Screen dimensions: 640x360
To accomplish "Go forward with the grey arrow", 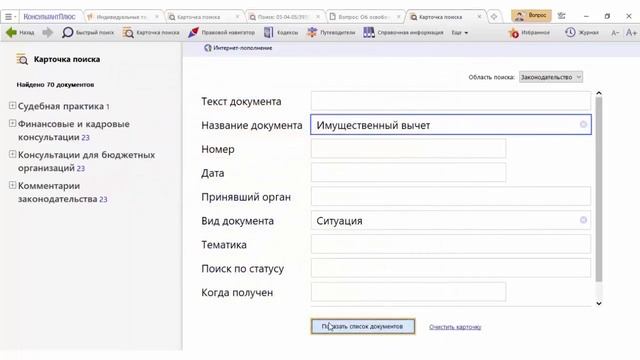I will 48,32.
